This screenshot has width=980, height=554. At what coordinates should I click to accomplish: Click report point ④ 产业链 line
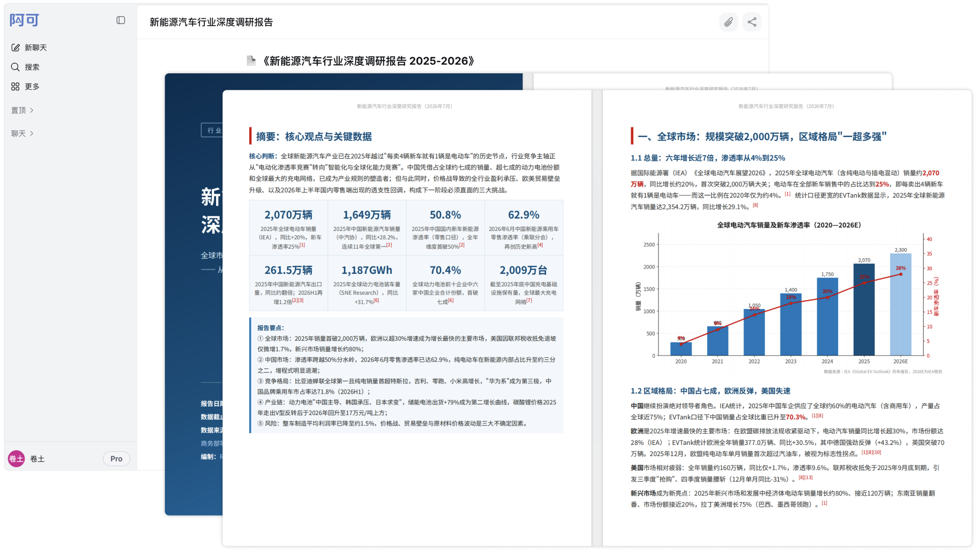[x=407, y=407]
